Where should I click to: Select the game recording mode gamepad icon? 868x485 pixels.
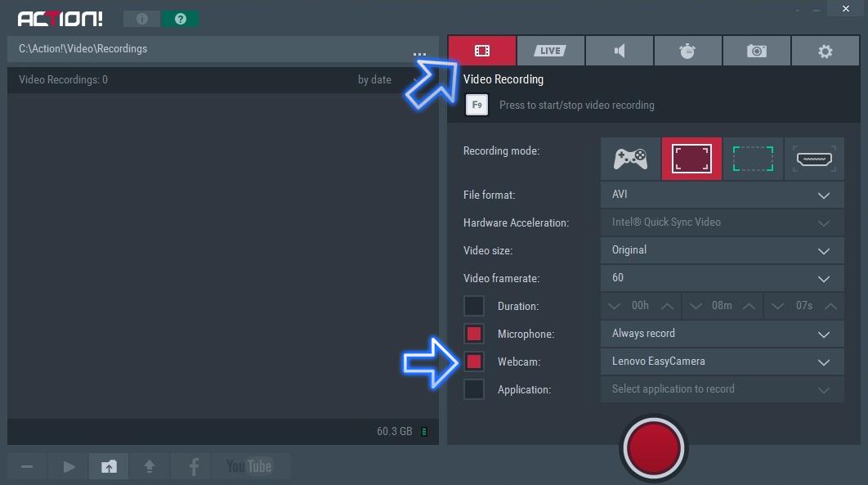(x=630, y=158)
